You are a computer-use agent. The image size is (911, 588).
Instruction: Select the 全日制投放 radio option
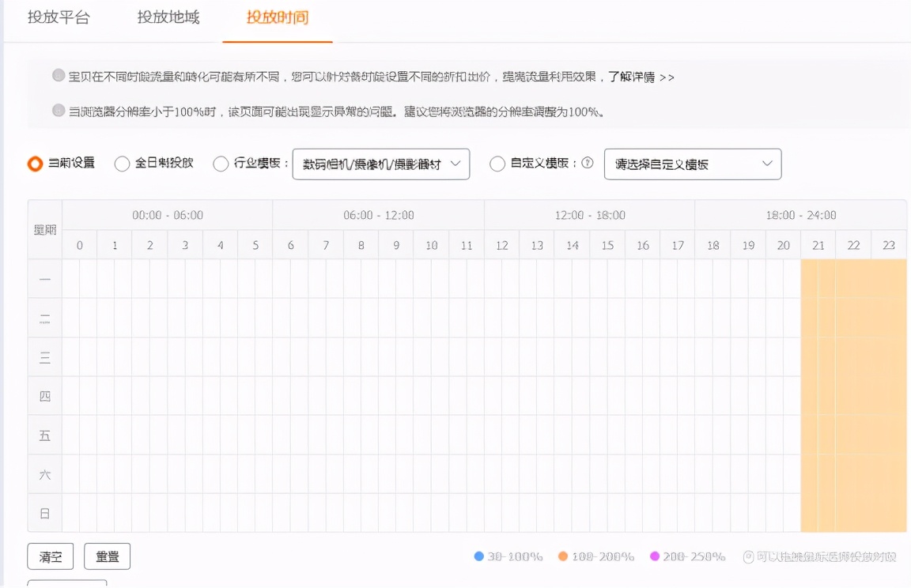(x=122, y=164)
